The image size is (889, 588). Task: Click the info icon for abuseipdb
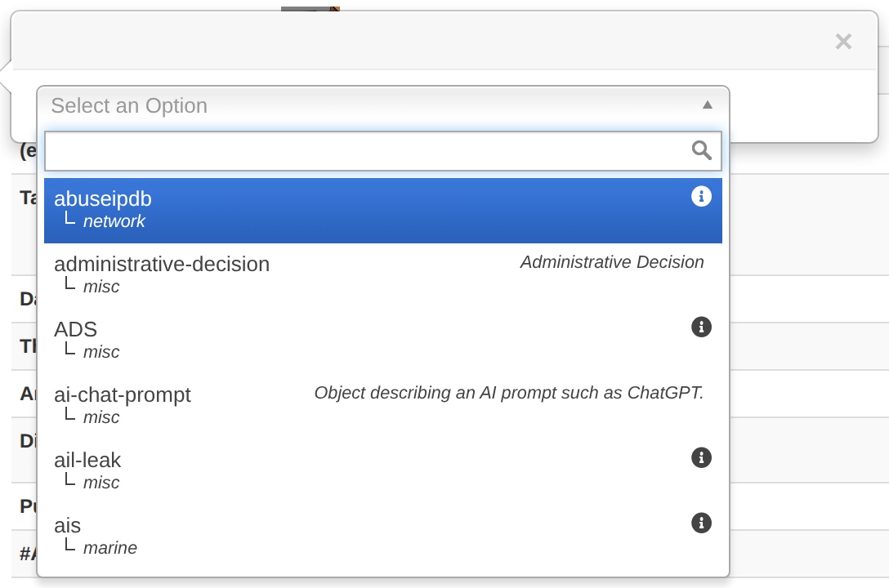pos(701,197)
